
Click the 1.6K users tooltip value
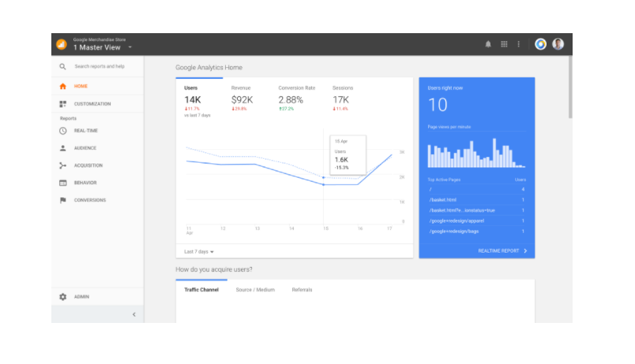click(341, 160)
